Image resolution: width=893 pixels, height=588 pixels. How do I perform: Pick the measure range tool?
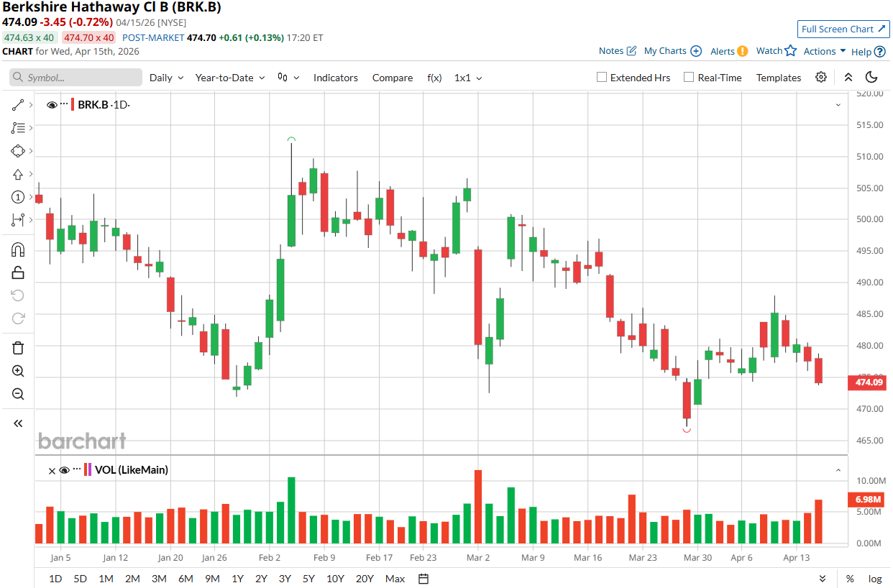[x=18, y=220]
